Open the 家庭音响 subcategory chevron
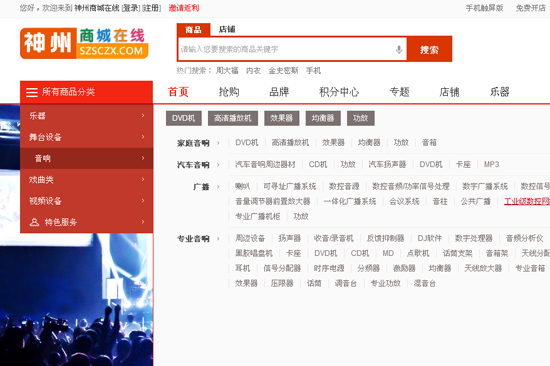The width and height of the screenshot is (550, 366). pos(218,143)
